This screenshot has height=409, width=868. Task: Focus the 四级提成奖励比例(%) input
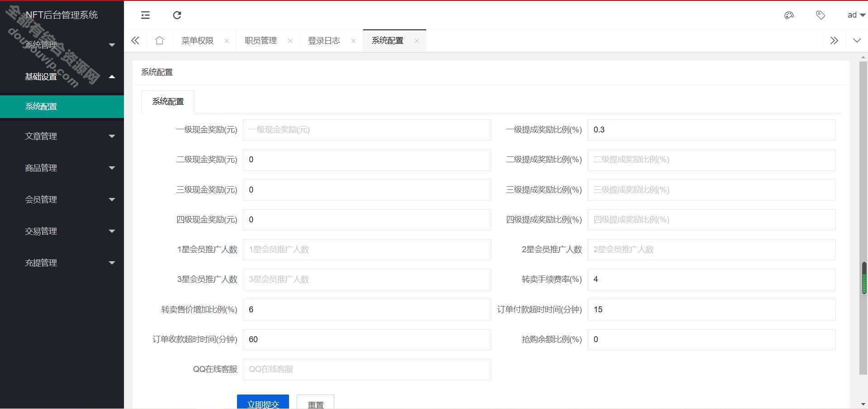[x=711, y=220]
